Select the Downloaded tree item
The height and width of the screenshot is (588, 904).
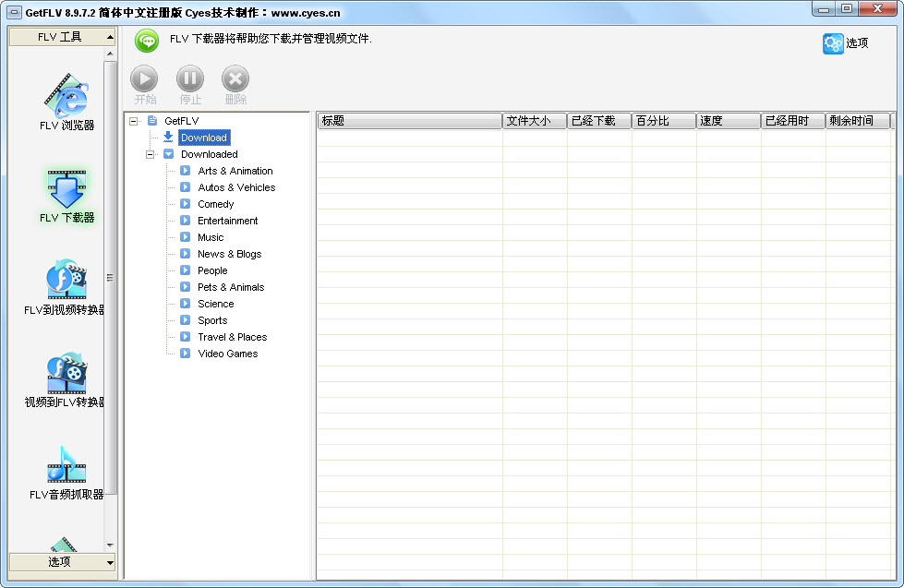click(210, 154)
